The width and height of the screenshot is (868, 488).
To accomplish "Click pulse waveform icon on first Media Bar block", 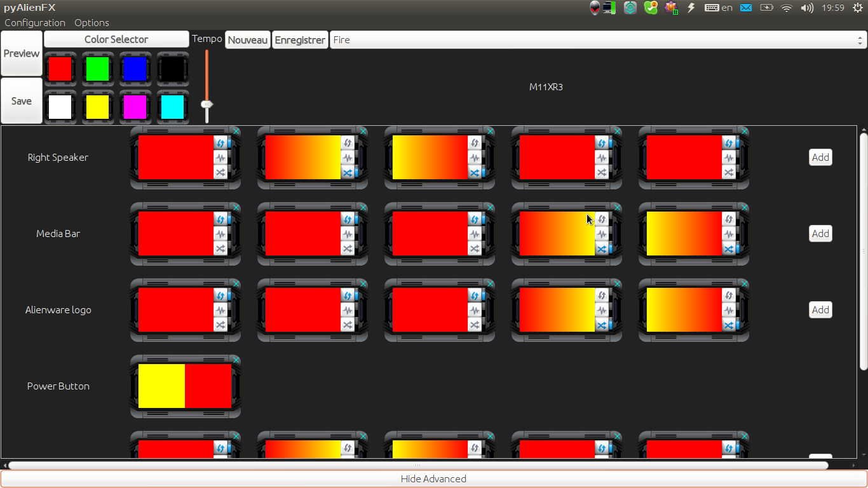I will pos(220,234).
